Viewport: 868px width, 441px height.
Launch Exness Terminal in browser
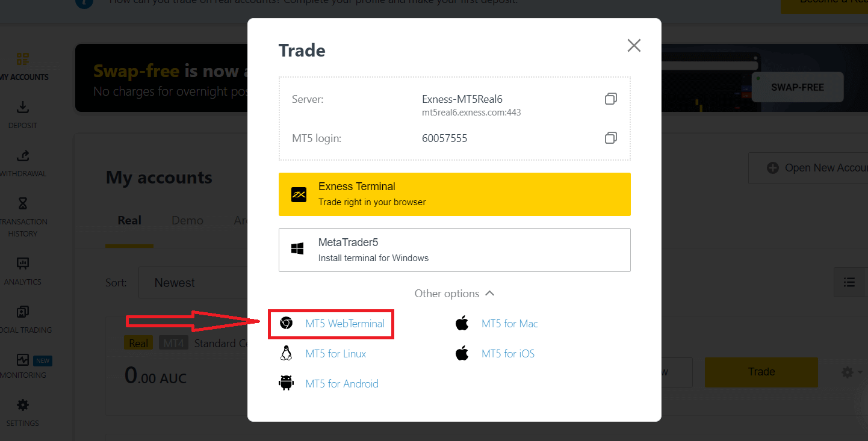pyautogui.click(x=454, y=194)
